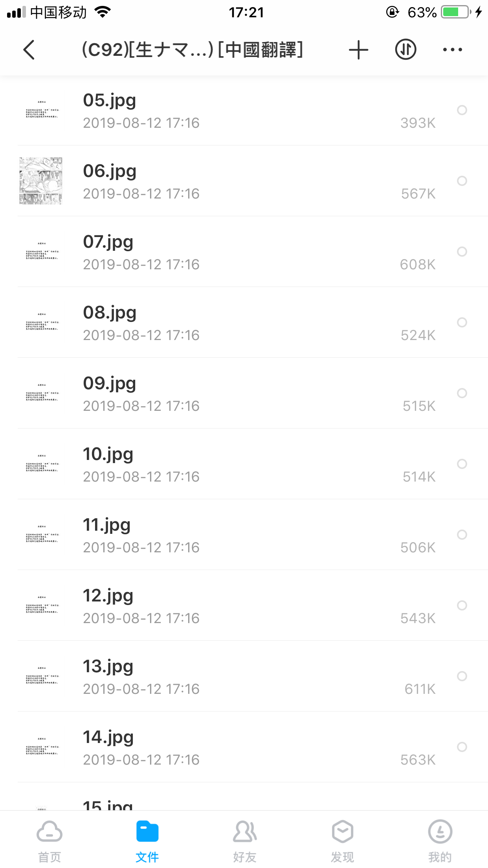Tap the plus add icon

coord(358,50)
